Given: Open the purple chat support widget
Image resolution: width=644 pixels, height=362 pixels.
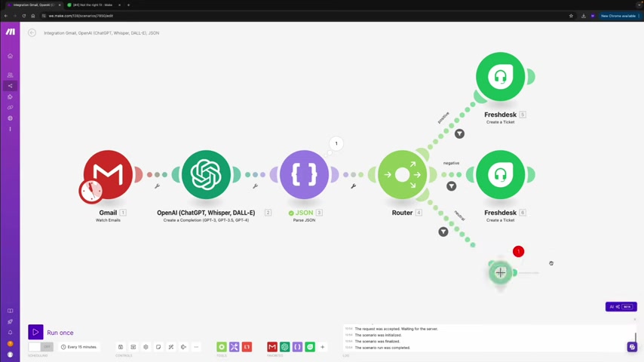Looking at the screenshot, I should pyautogui.click(x=632, y=347).
